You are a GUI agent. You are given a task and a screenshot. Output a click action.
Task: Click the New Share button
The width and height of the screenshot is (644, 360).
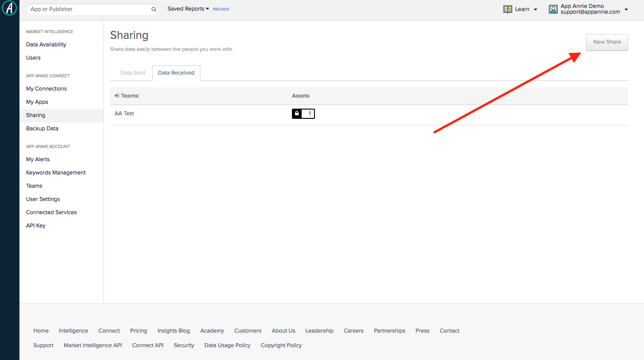click(x=607, y=42)
